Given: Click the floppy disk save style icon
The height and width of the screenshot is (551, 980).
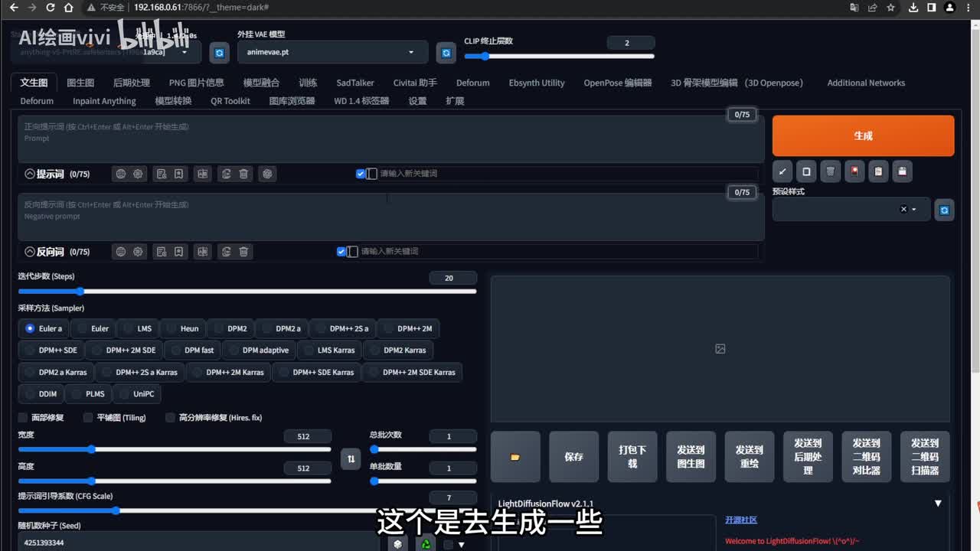Looking at the screenshot, I should coord(902,171).
